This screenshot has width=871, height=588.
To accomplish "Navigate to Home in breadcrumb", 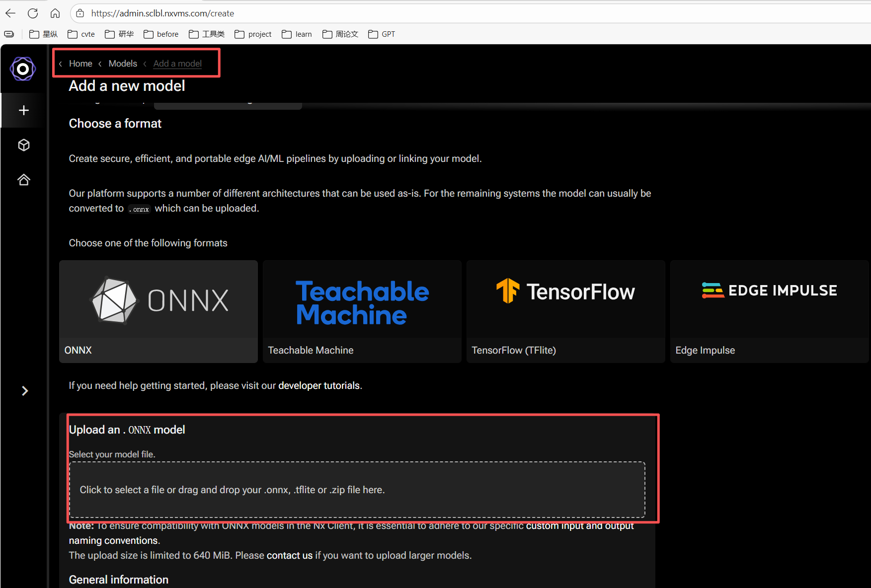I will click(80, 64).
